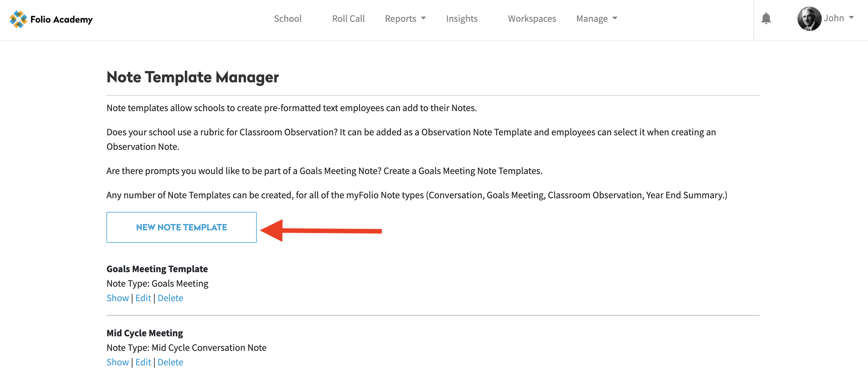This screenshot has height=379, width=868.
Task: Click the New Note Template button
Action: pos(181,227)
